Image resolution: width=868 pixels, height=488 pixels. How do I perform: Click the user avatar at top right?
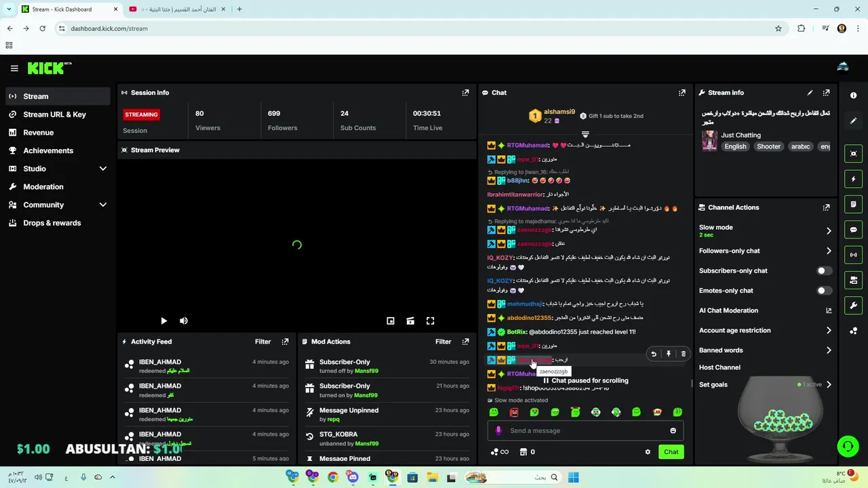843,66
